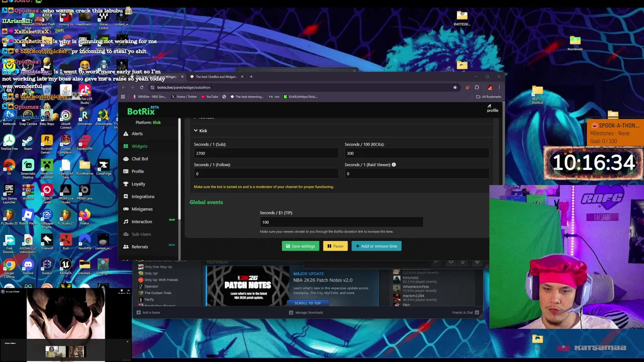Open Minecraft Launcher desktop icon
Screen dimensions: 644x362
(47, 169)
